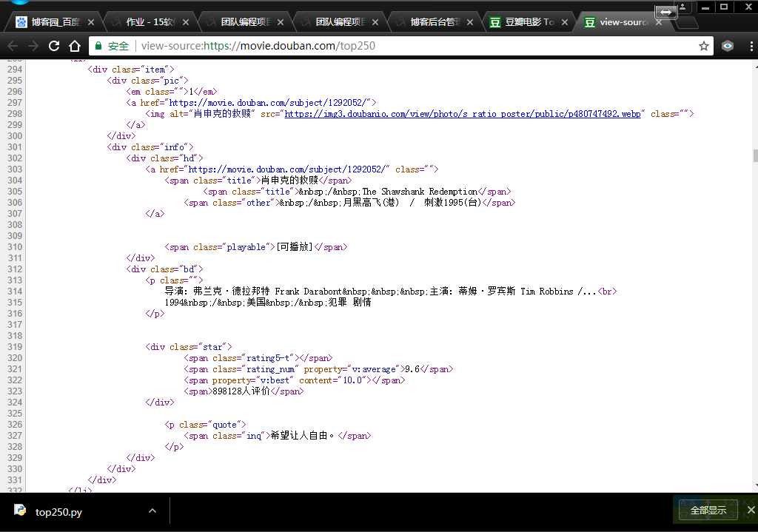Click the line with 1994 美国 犯罪 剧情
This screenshot has width=758, height=532.
268,303
